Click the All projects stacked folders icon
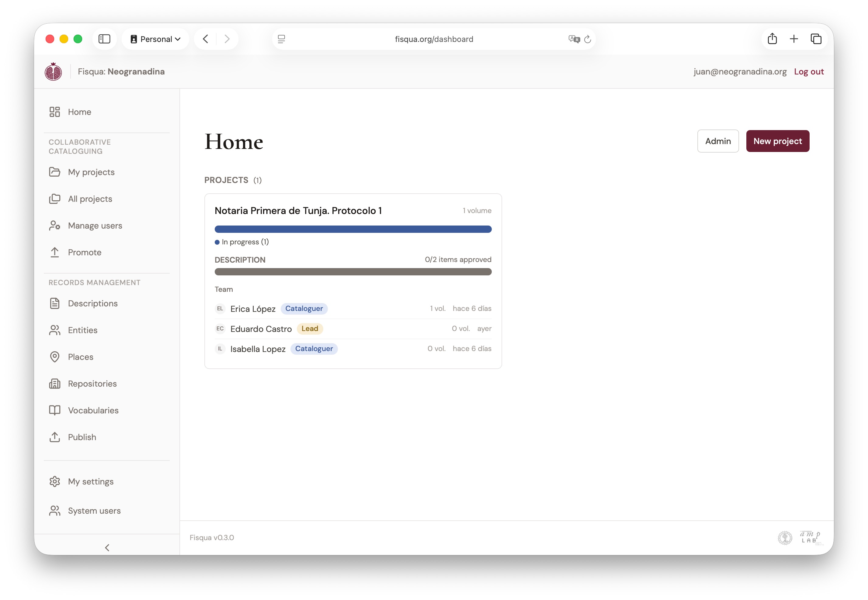868x600 pixels. coord(54,198)
